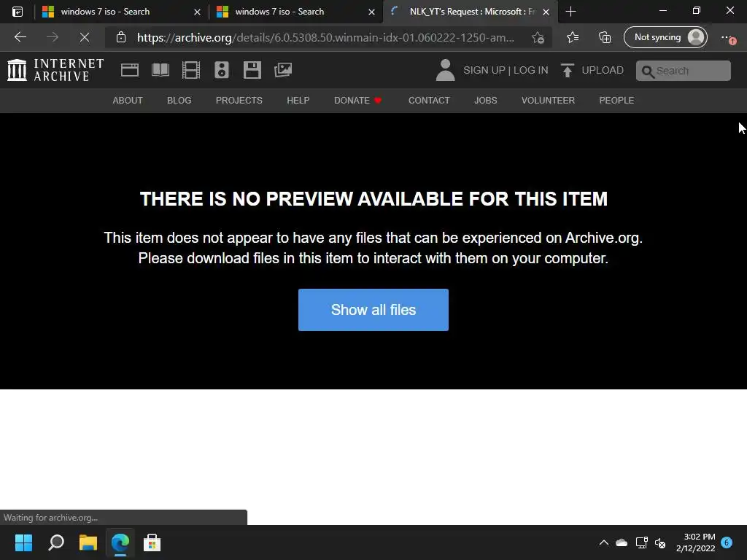747x560 pixels.
Task: Open the Video film strip icon
Action: pos(190,70)
